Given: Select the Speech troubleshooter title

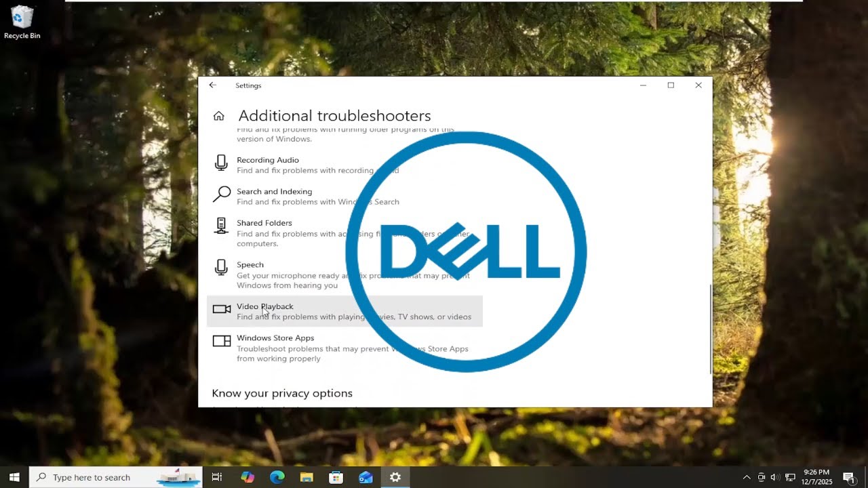Looking at the screenshot, I should [250, 265].
